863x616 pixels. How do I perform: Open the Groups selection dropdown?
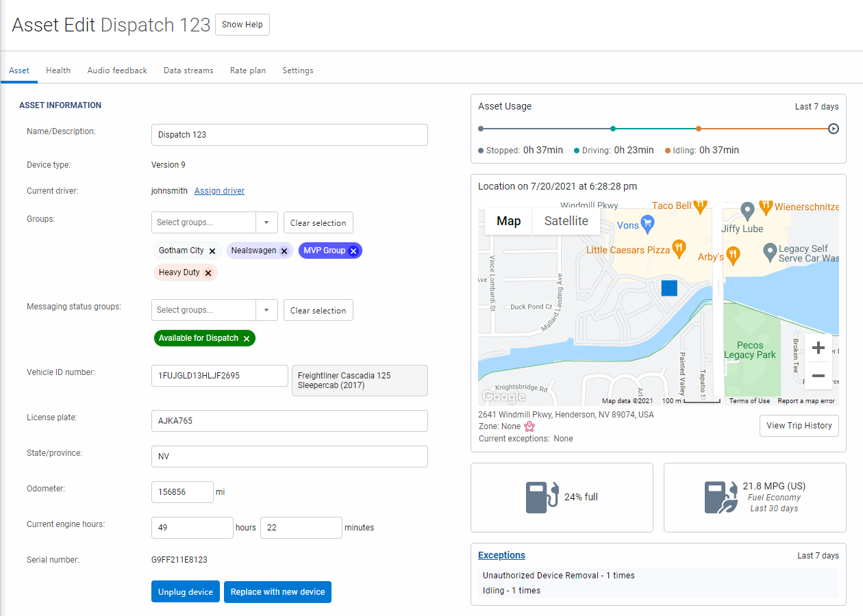pos(266,222)
